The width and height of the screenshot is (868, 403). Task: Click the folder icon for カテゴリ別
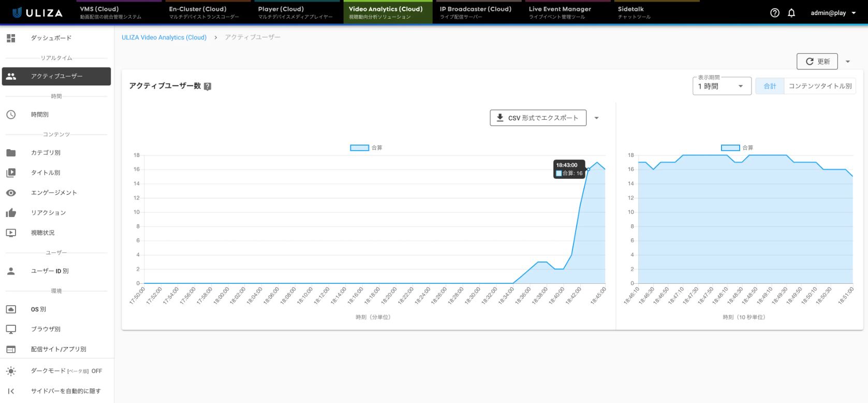[11, 153]
